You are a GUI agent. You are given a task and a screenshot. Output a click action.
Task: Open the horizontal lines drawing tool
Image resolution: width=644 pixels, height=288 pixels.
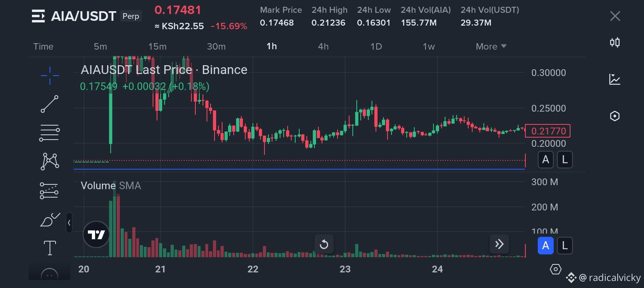tap(50, 132)
